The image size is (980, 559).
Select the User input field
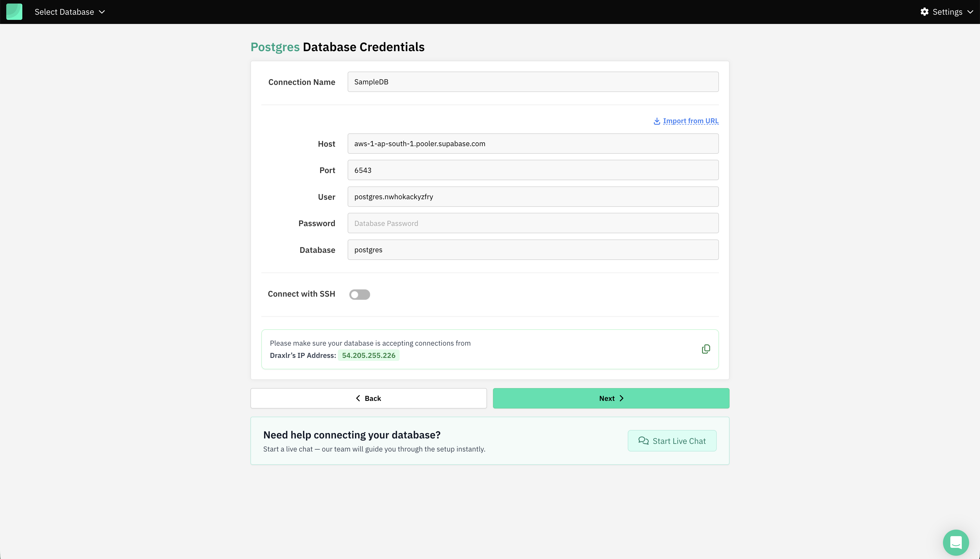tap(533, 196)
